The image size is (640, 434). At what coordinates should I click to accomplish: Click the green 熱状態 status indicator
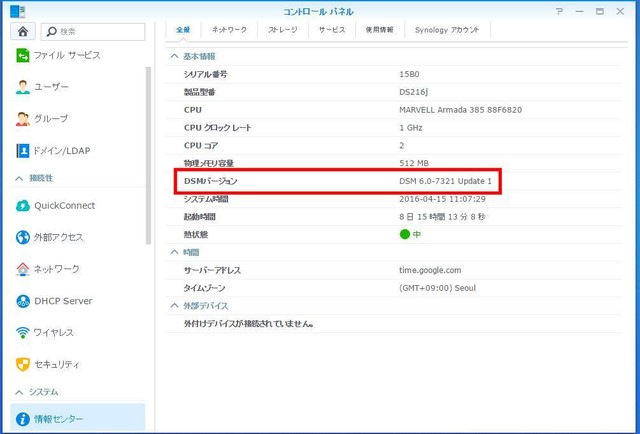[404, 234]
